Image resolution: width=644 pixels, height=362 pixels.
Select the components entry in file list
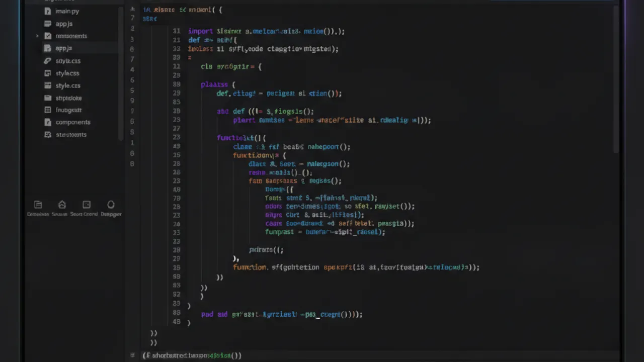tap(73, 122)
